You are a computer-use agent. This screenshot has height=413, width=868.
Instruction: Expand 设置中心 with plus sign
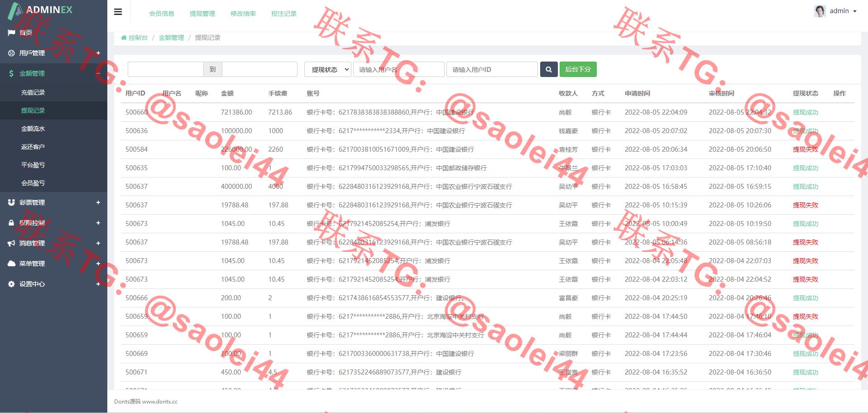pyautogui.click(x=98, y=284)
